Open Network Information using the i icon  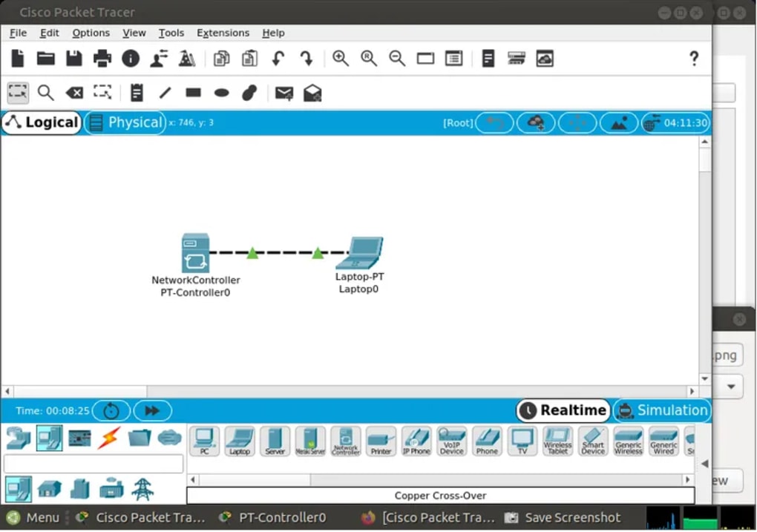point(130,58)
